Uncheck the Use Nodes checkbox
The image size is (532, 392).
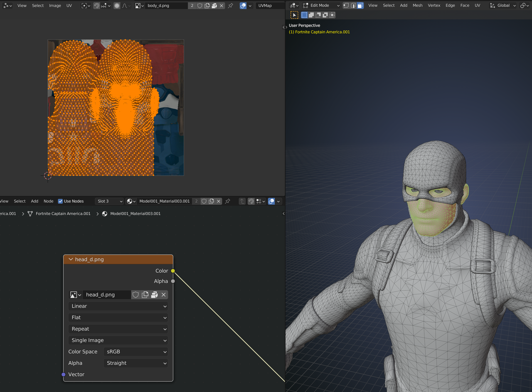61,201
